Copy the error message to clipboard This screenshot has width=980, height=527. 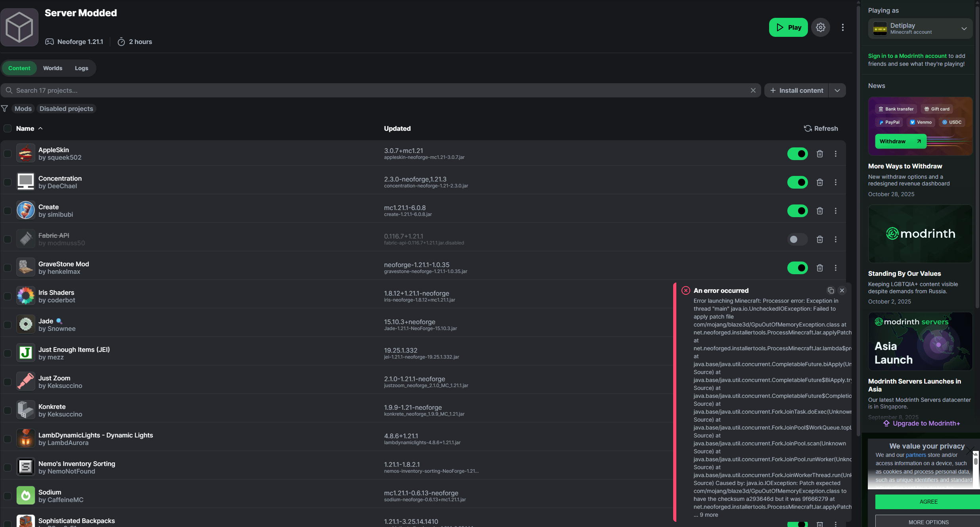tap(831, 290)
